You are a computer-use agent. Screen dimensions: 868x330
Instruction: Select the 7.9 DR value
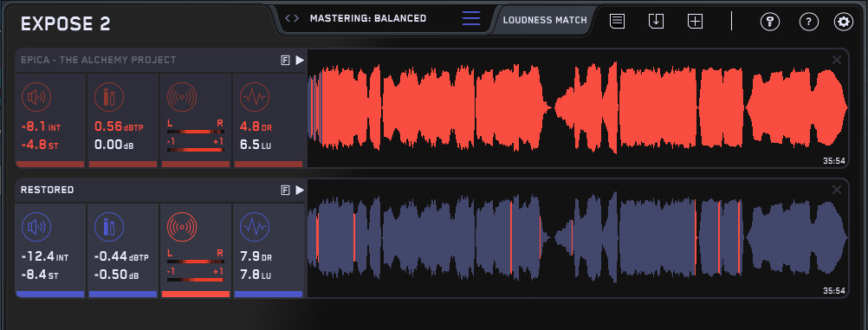click(x=256, y=257)
